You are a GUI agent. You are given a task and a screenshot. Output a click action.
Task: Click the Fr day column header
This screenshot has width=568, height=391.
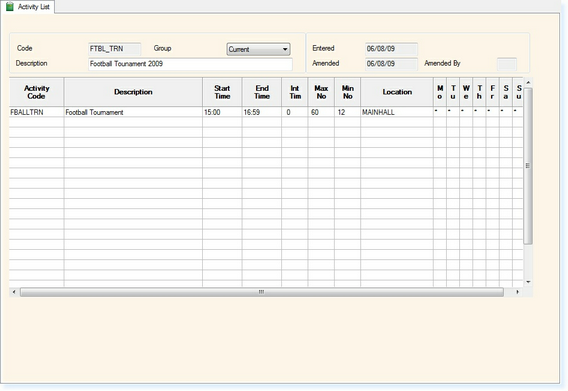[x=493, y=92]
